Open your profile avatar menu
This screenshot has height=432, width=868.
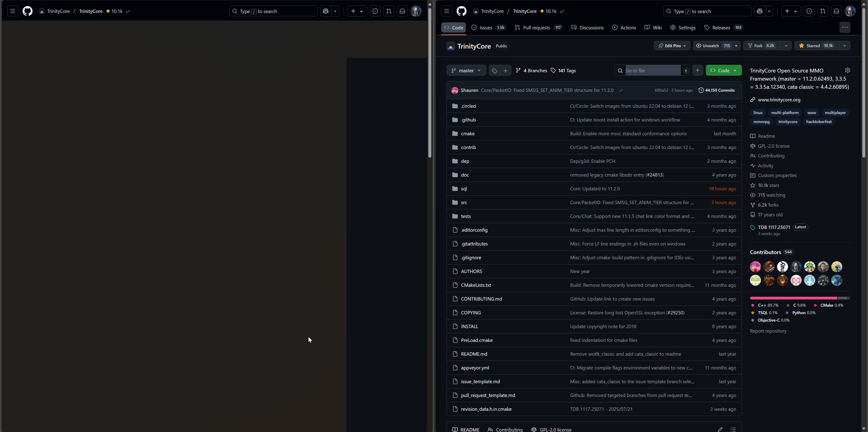click(850, 11)
